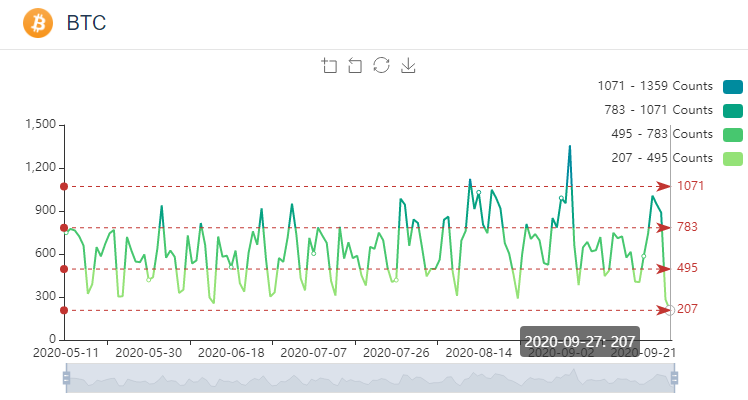Restore chart with the refresh icon
Screen dimensions: 748x400
point(381,65)
